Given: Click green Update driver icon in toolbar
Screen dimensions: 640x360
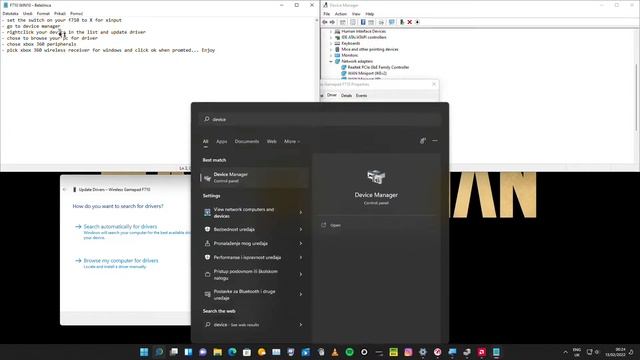Looking at the screenshot, I should click(x=402, y=22).
